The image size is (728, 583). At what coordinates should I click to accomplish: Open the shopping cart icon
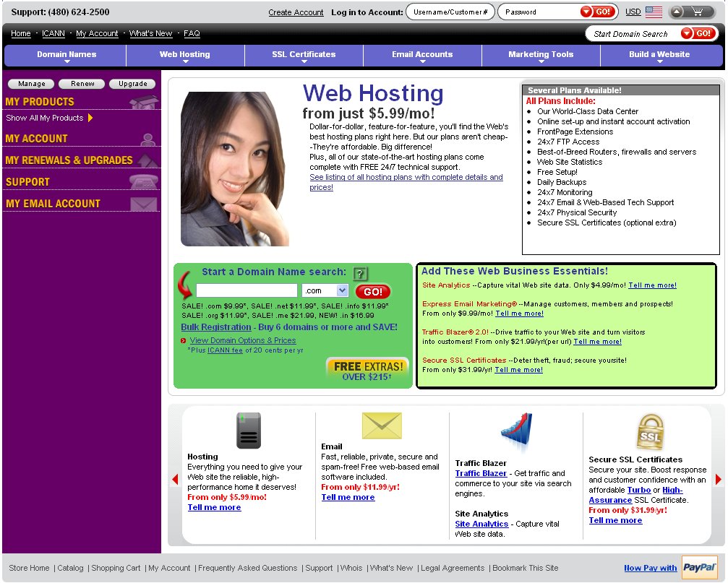[698, 12]
